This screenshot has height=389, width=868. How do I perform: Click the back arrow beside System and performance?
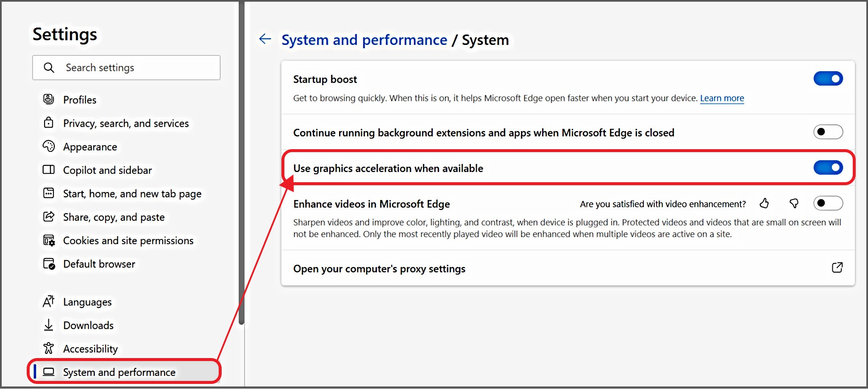coord(265,39)
